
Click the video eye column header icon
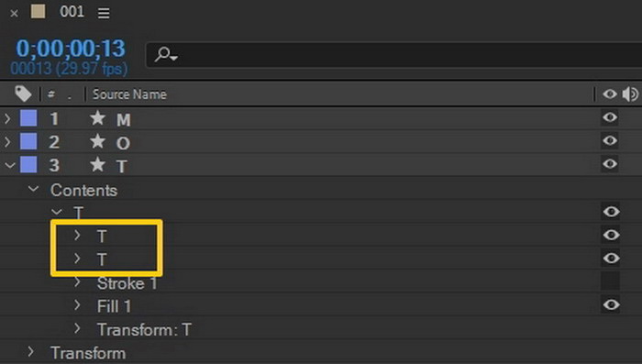tap(610, 94)
